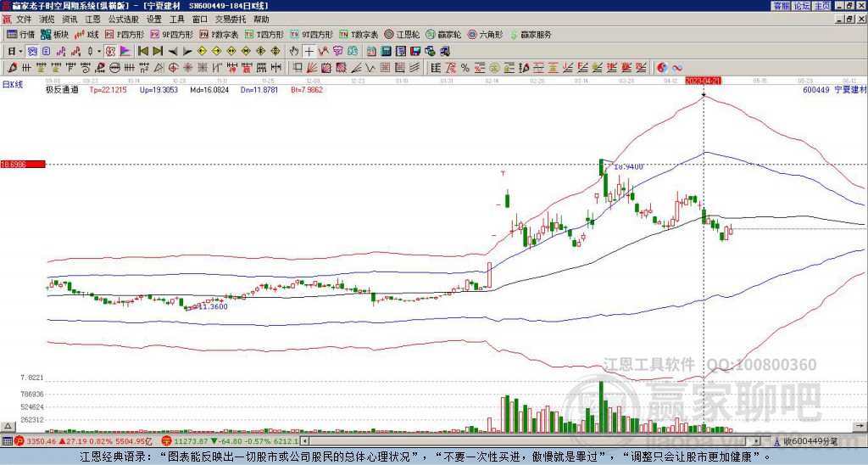Click the magenta flag icon
Image resolution: width=868 pixels, height=465 pixels.
pyautogui.click(x=125, y=51)
